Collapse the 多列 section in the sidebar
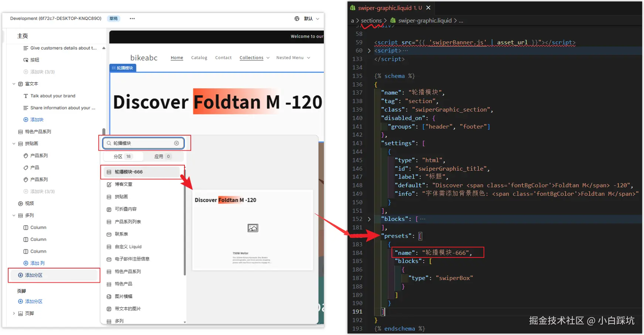Image resolution: width=644 pixels, height=335 pixels. pyautogui.click(x=14, y=215)
